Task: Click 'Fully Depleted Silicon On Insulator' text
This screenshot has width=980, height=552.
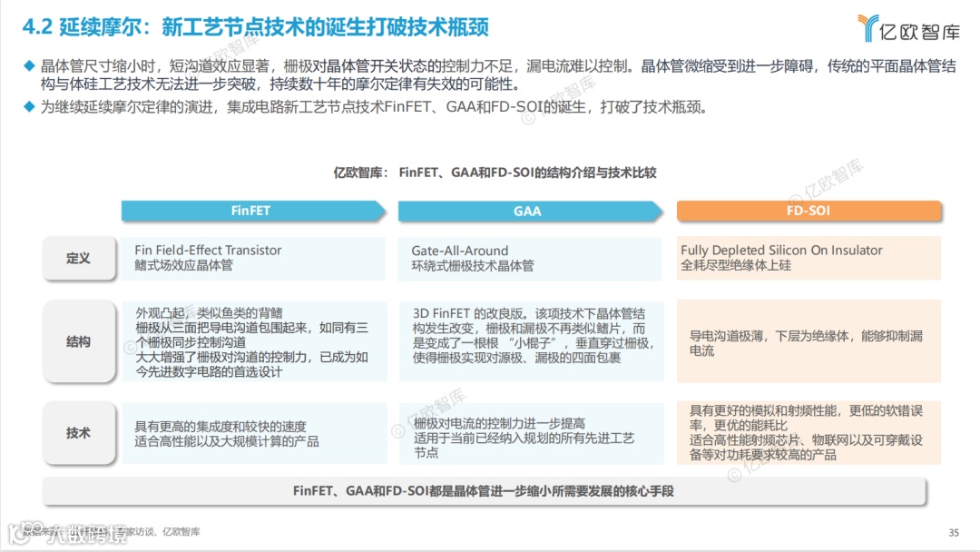Action: click(x=781, y=250)
